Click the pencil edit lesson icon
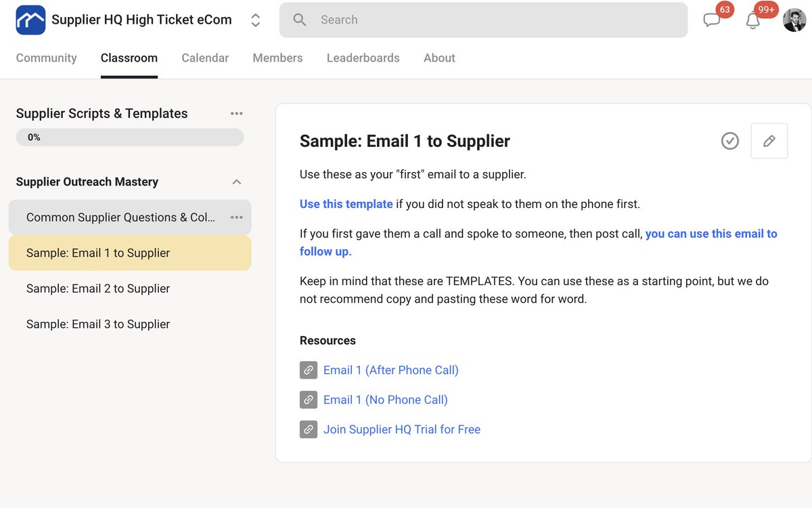Viewport: 812px width, 508px height. [x=769, y=141]
